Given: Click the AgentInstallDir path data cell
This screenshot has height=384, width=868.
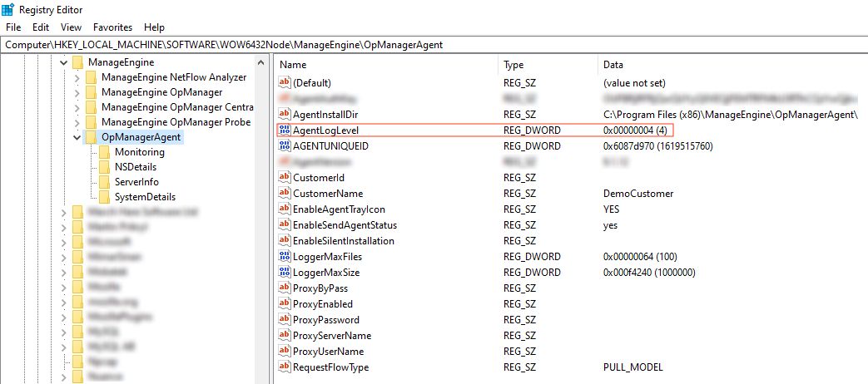Looking at the screenshot, I should 730,115.
